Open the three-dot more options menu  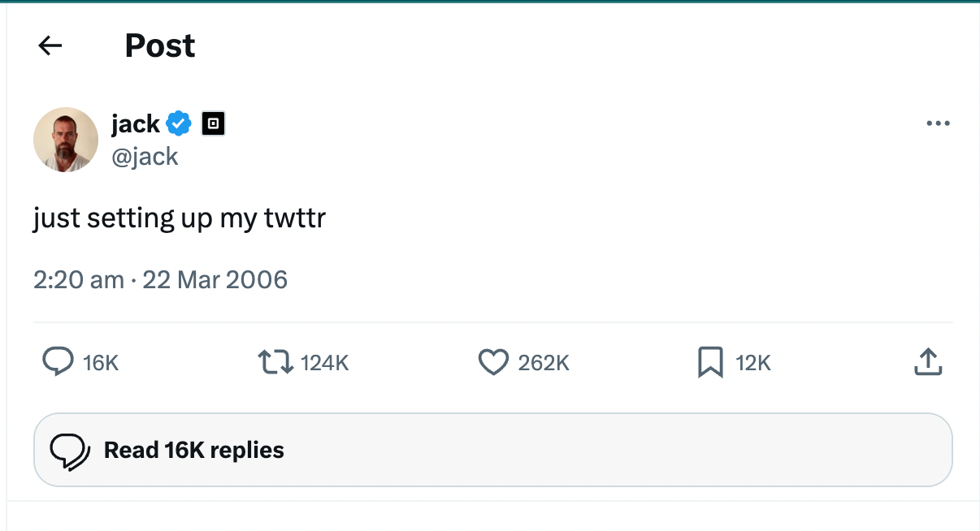coord(938,124)
